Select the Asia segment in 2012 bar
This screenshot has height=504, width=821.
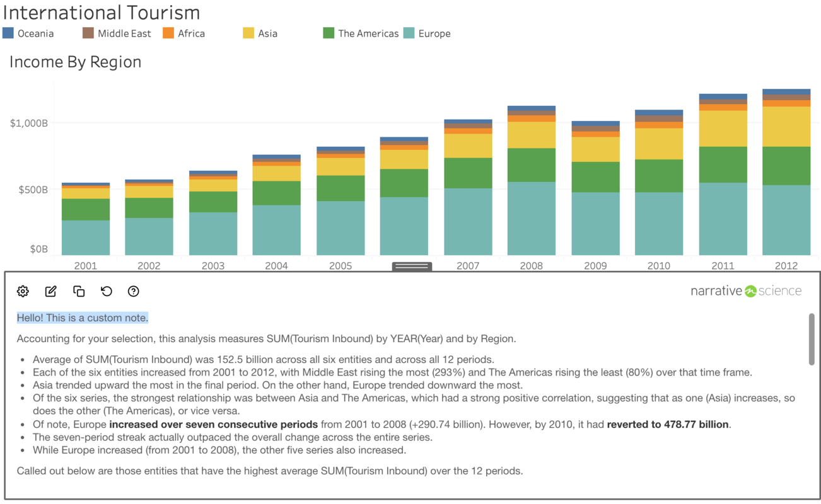click(x=786, y=127)
